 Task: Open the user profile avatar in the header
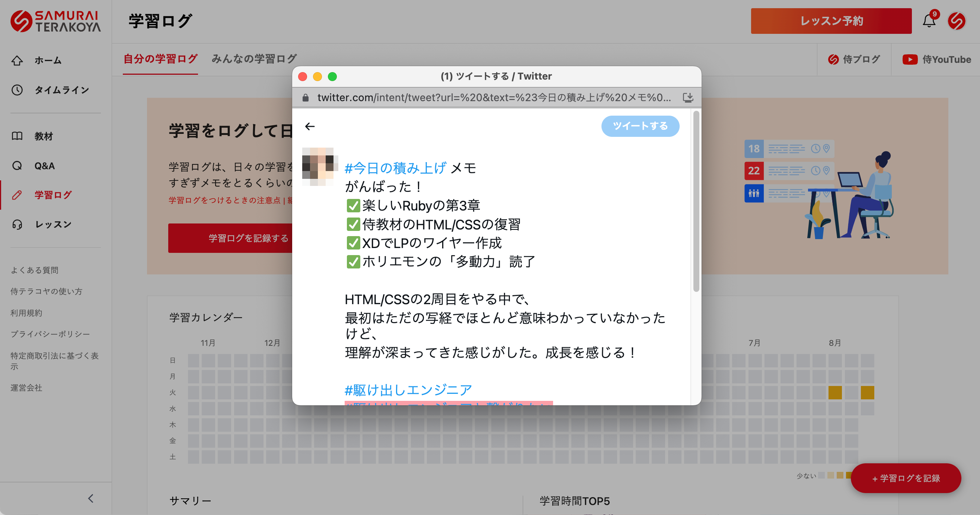[x=957, y=21]
